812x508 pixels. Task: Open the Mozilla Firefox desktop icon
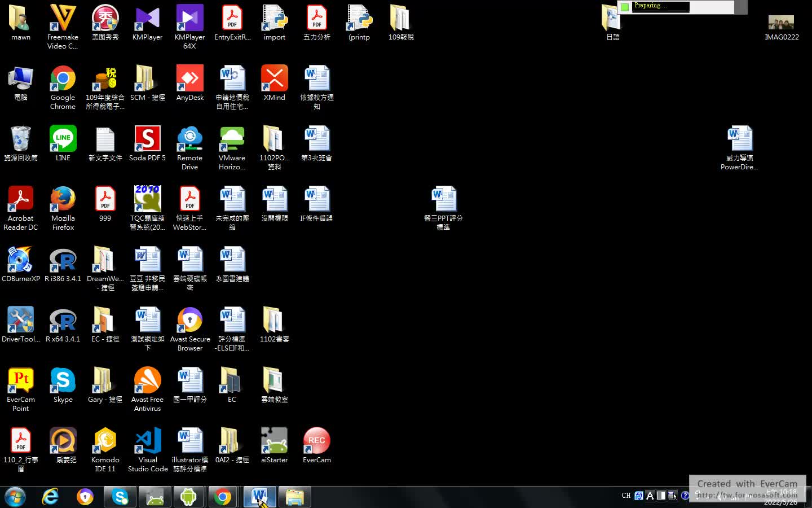point(63,208)
